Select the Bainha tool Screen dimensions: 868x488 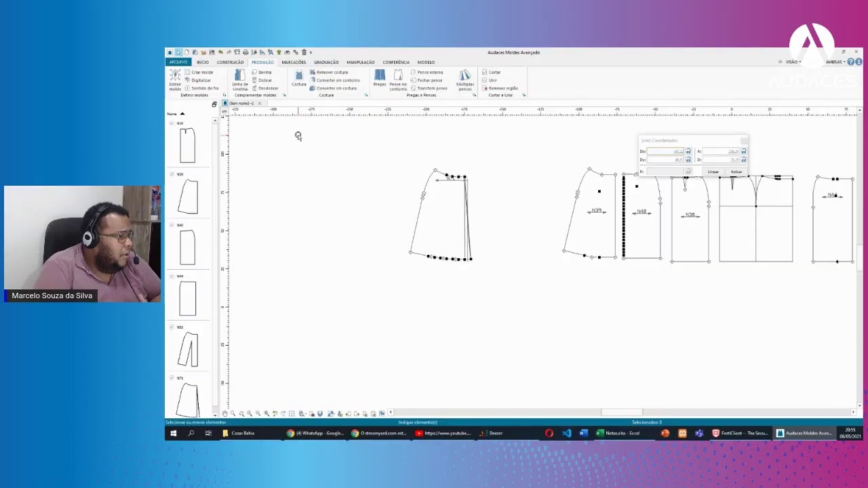click(x=262, y=72)
